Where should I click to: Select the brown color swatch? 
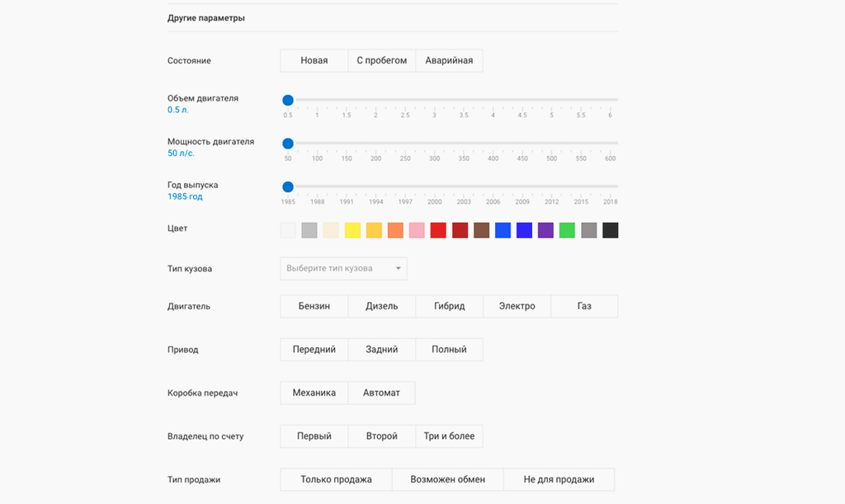point(481,230)
